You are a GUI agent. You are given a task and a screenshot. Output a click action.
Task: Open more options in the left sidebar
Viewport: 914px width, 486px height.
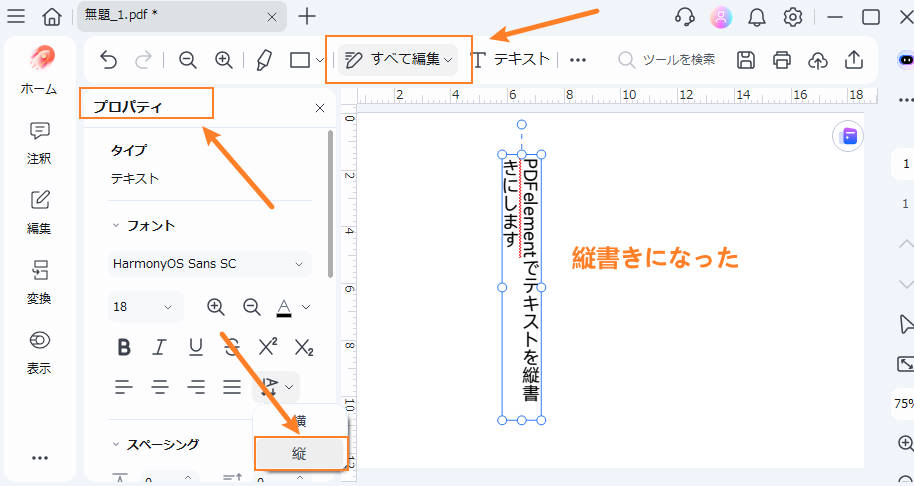40,459
